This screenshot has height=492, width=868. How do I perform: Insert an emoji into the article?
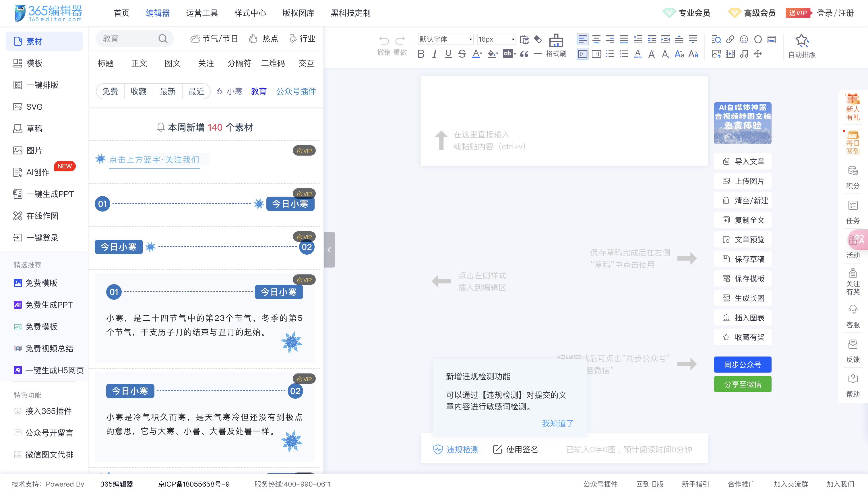tap(744, 40)
